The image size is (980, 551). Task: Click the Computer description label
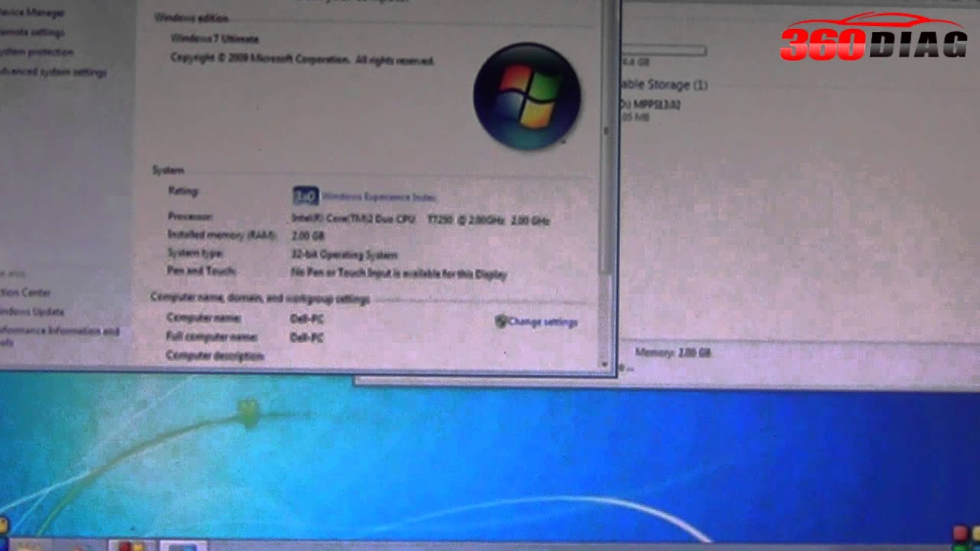point(214,356)
